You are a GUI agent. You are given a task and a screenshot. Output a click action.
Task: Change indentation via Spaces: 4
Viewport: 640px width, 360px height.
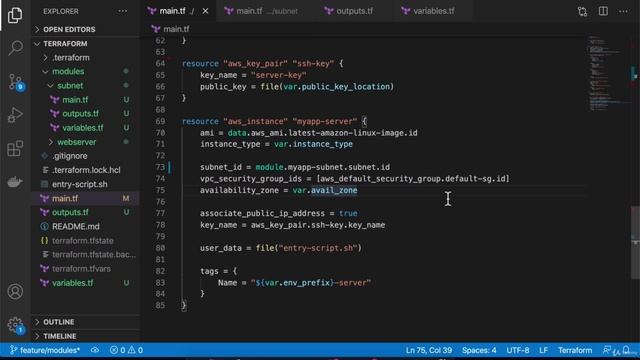pyautogui.click(x=479, y=350)
